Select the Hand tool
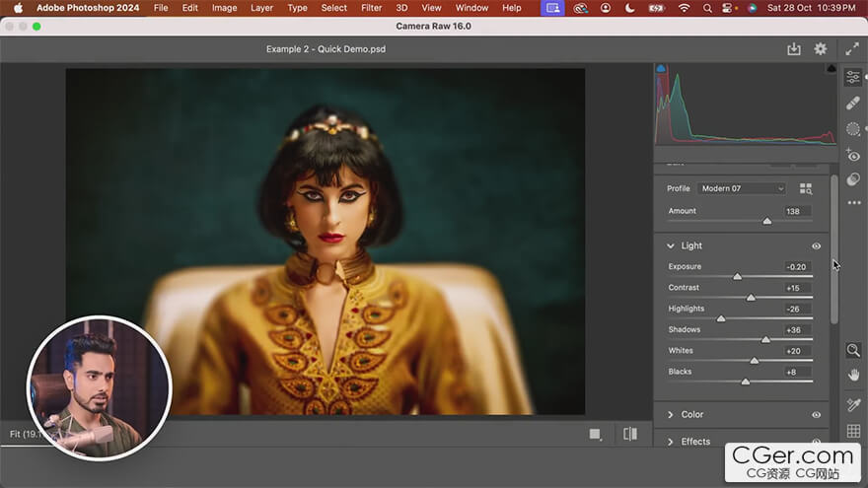The image size is (868, 488). coord(853,376)
